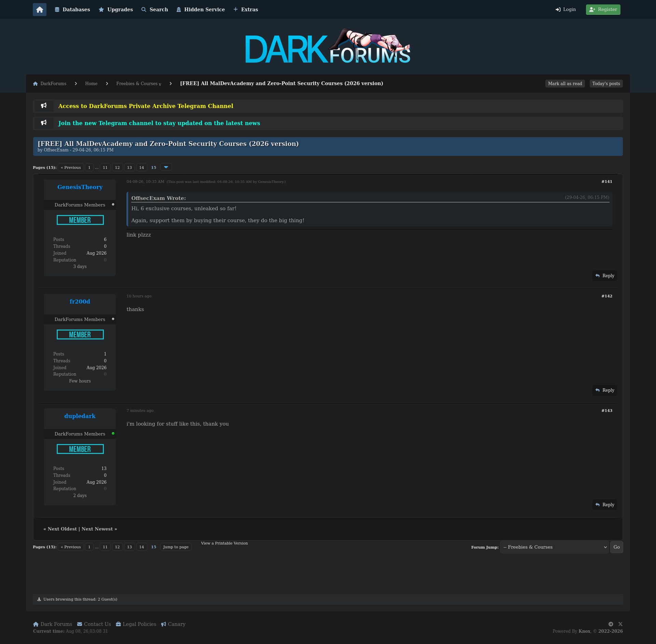The width and height of the screenshot is (656, 644).
Task: Click the X social icon in footer
Action: (620, 624)
